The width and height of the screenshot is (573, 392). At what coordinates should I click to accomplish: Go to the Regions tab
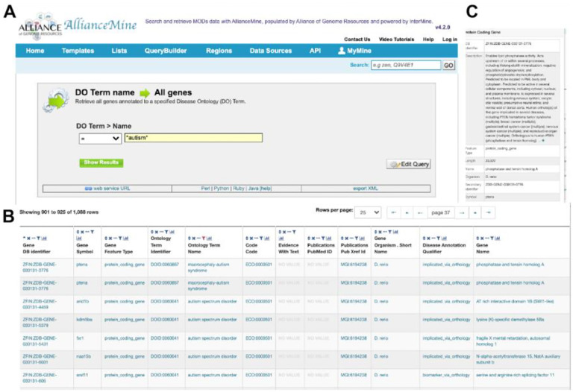tap(219, 51)
